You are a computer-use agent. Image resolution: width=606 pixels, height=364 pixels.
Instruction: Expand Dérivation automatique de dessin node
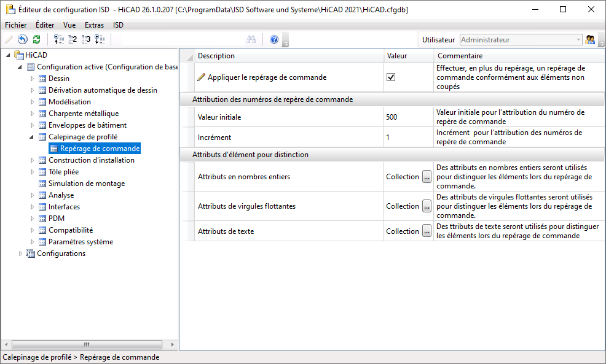(x=32, y=90)
